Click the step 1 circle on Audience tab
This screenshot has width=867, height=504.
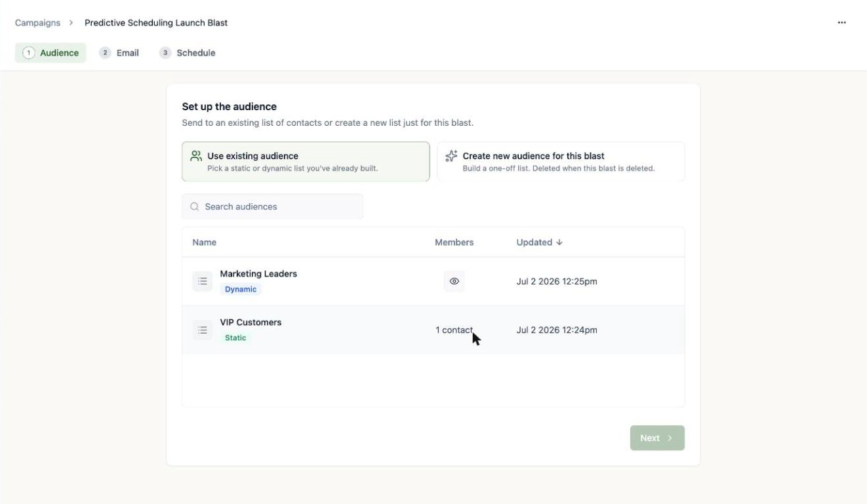(29, 53)
